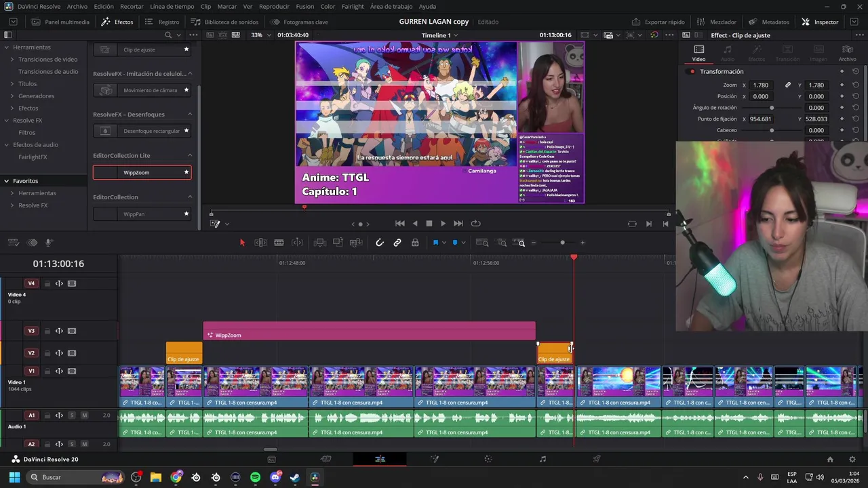
Task: Search the effects library magnifier icon
Action: [x=167, y=35]
